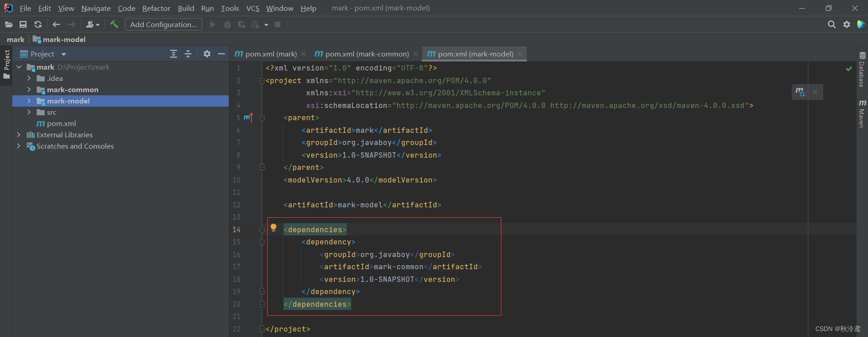Click Add Configuration button
The image size is (868, 337).
tap(163, 24)
